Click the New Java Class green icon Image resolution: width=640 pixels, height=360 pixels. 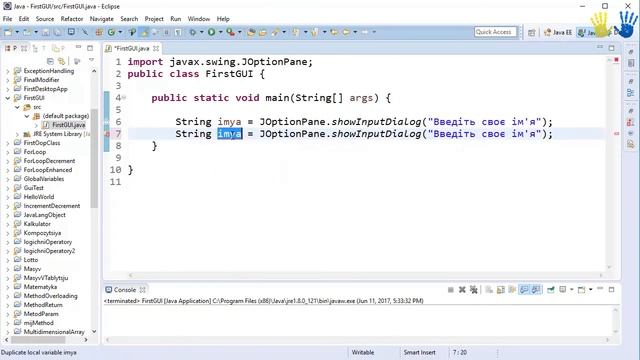click(111, 32)
